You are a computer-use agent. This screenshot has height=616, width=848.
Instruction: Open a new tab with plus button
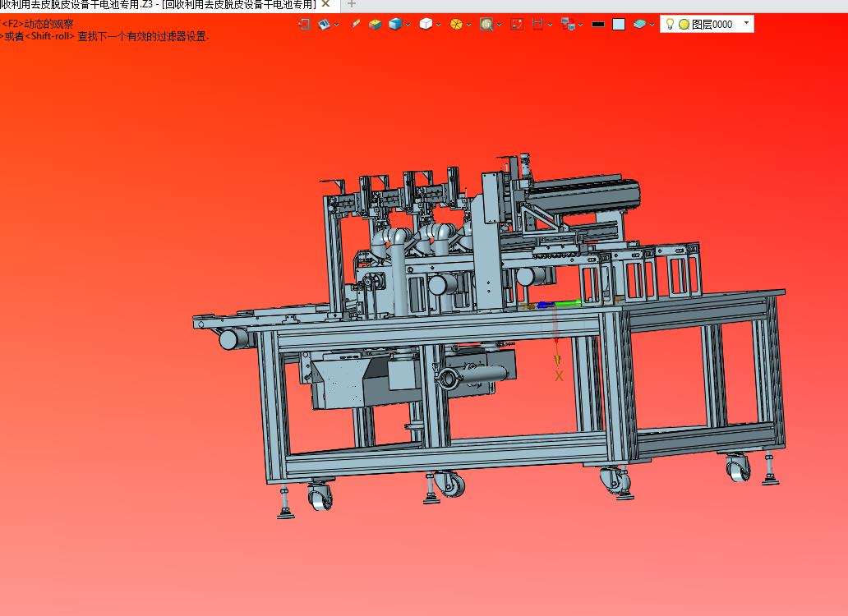point(352,5)
